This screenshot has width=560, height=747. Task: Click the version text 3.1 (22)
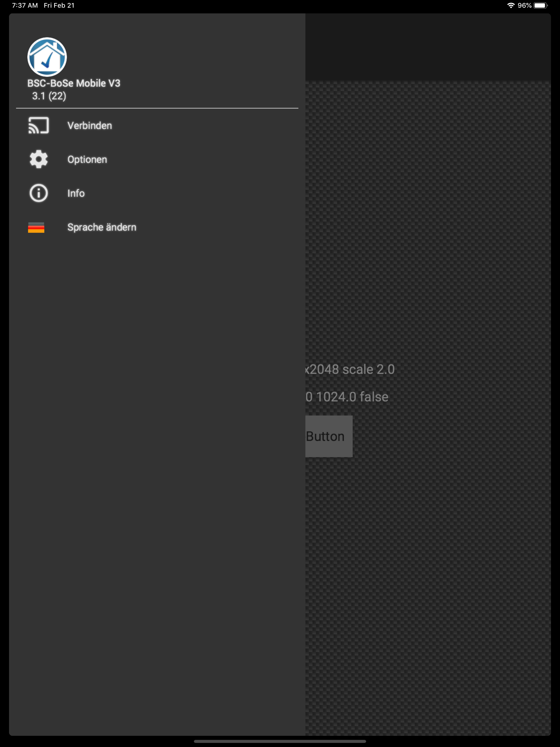pos(49,96)
